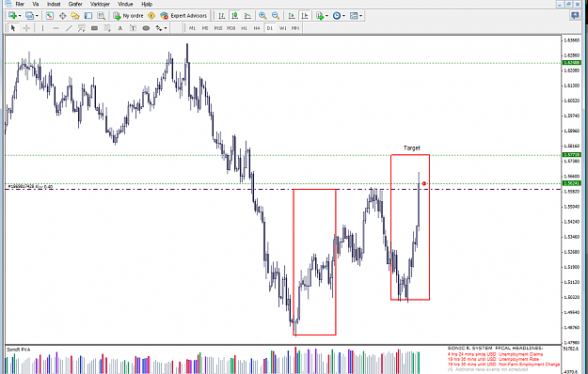Image resolution: width=588 pixels, height=374 pixels.
Task: Select the text label 'T' tool
Action: pos(134,28)
